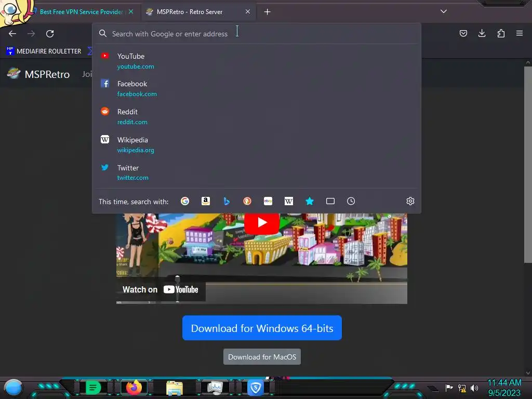Play the embedded YouTube video
The height and width of the screenshot is (399, 532).
[x=262, y=222]
